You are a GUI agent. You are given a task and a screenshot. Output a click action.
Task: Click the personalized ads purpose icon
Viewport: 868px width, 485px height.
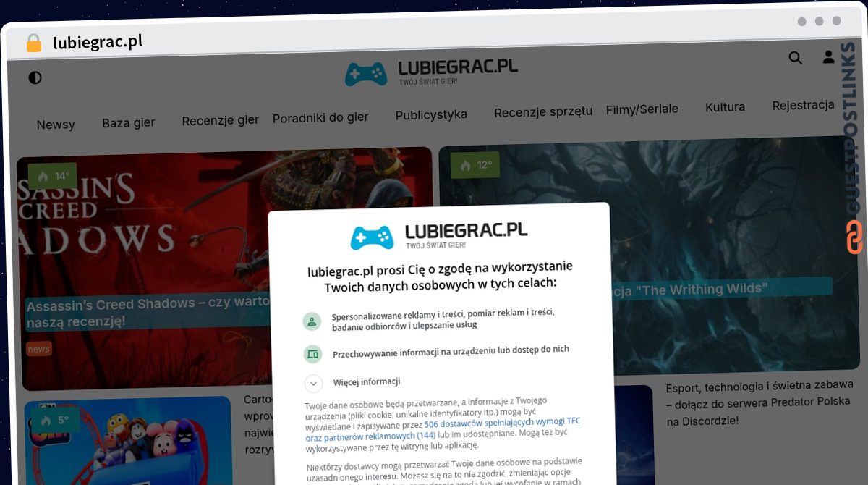coord(312,321)
